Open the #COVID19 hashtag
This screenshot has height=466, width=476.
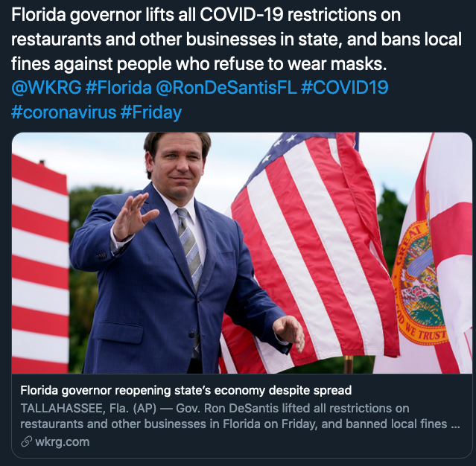(345, 88)
